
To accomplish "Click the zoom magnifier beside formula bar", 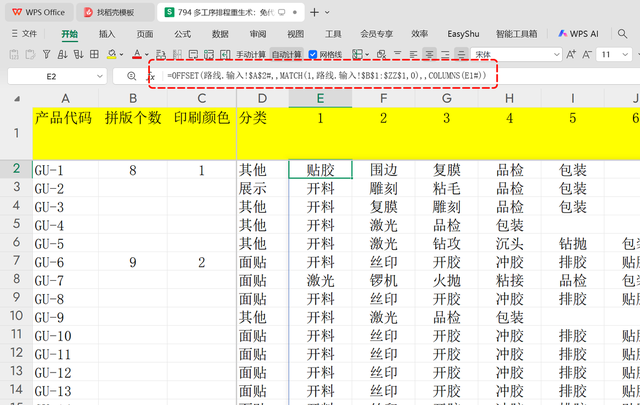I will (x=131, y=76).
